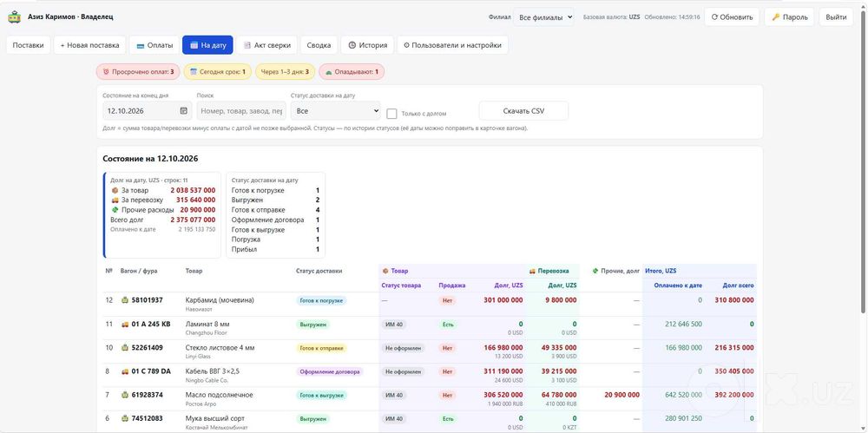
Task: Click the truck icon next to 01 C 789 DA
Action: pos(125,371)
